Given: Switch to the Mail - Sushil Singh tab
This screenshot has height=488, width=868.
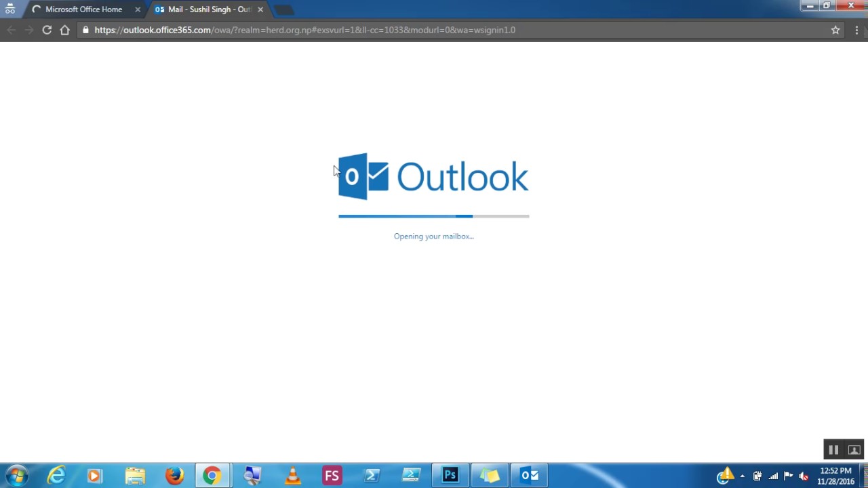Looking at the screenshot, I should [x=209, y=9].
